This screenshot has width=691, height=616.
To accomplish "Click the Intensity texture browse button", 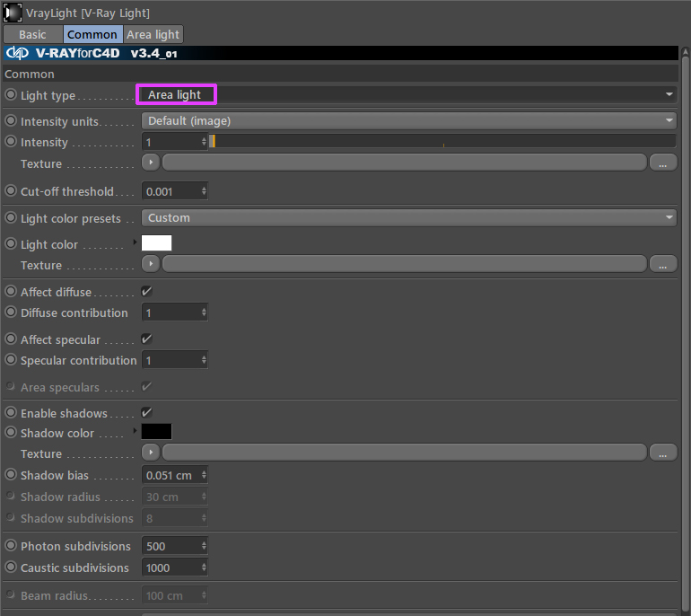I will (663, 163).
